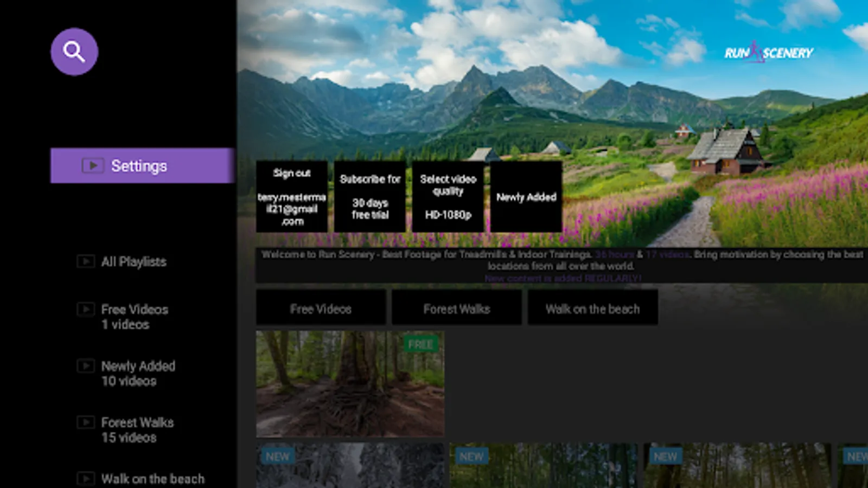This screenshot has height=488, width=868.
Task: Click the welcome text starting 'Welcome to Run Scenery'
Action: (561, 266)
